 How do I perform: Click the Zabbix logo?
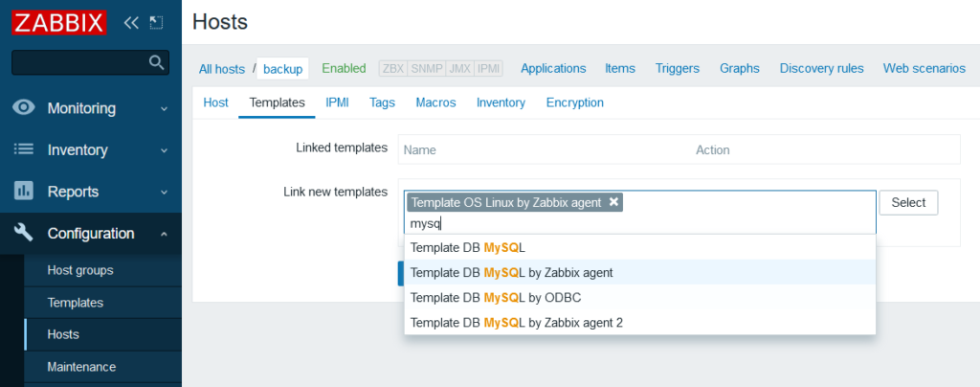58,22
